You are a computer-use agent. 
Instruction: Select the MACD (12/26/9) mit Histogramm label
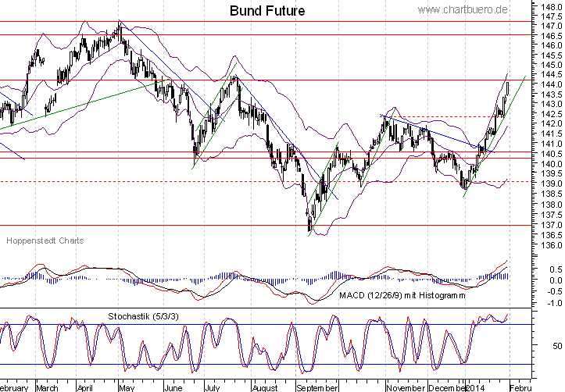[402, 295]
